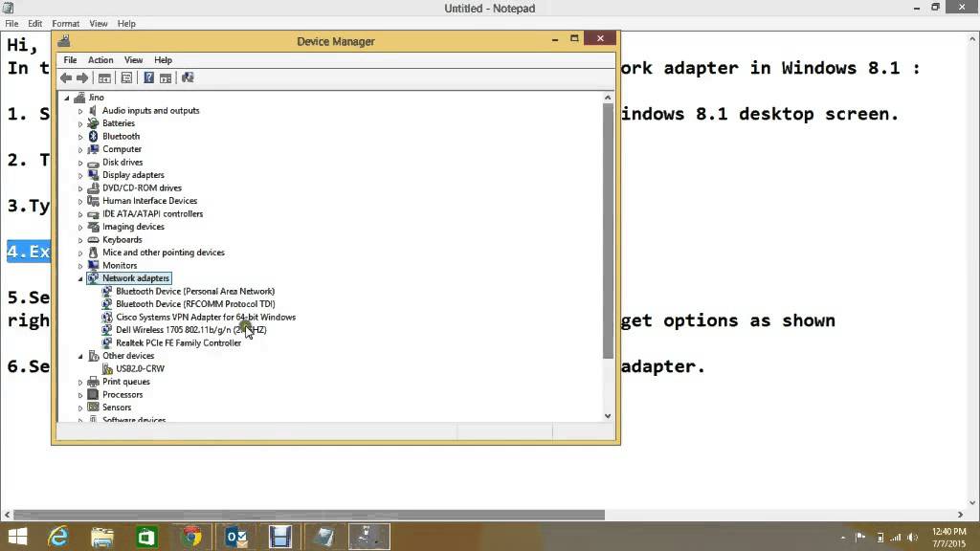Click Scan for hardware changes icon
Viewport: 980px width, 551px height.
coord(188,78)
